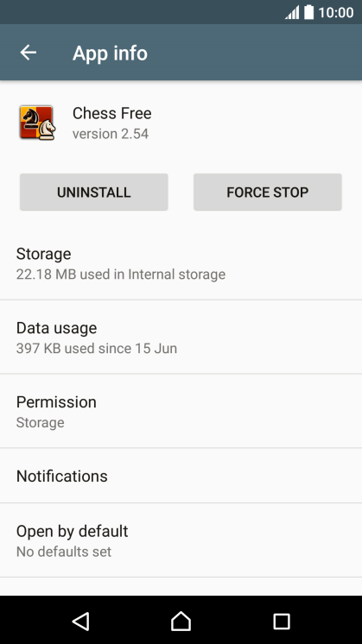Open the Storage settings row
The image size is (362, 644).
(x=181, y=263)
